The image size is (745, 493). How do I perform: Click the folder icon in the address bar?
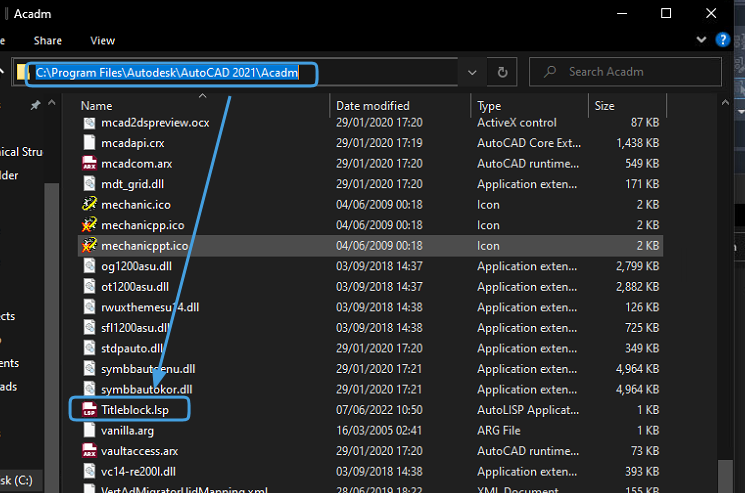pyautogui.click(x=21, y=73)
